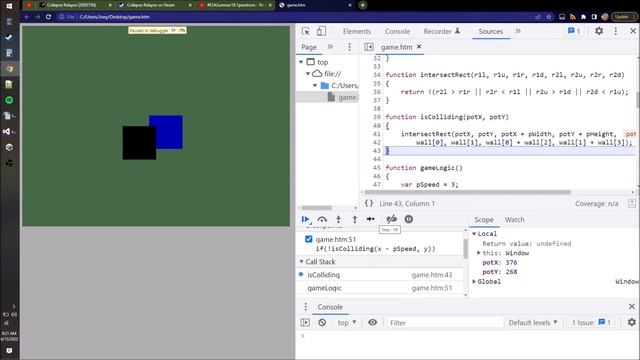This screenshot has height=360, width=640.
Task: Open Chrome from the Windows taskbar
Action: point(9,69)
